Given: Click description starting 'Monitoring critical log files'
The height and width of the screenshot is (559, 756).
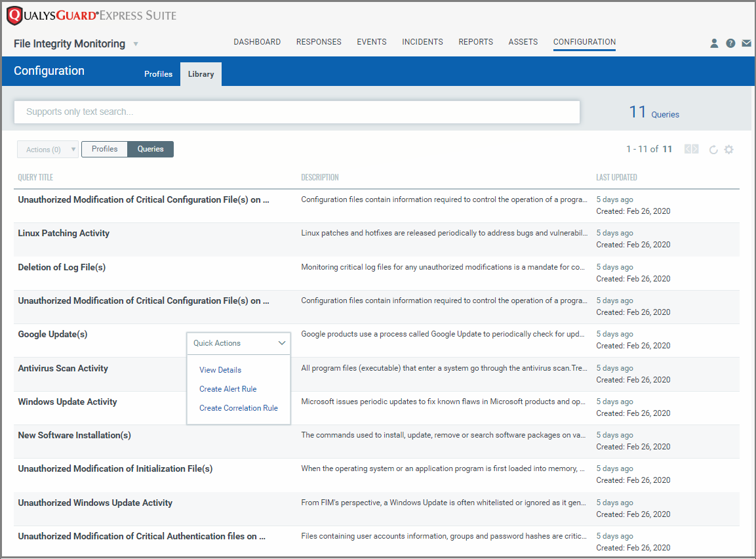Looking at the screenshot, I should [443, 267].
